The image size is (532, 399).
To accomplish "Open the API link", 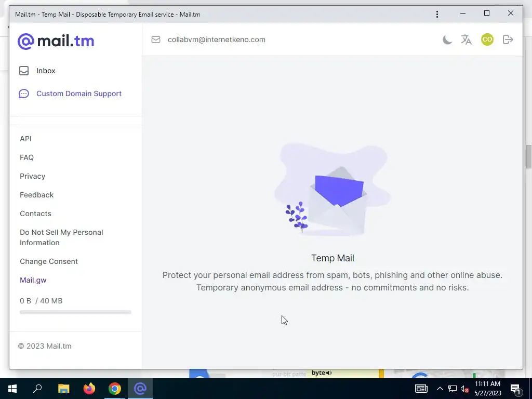I will coord(26,139).
